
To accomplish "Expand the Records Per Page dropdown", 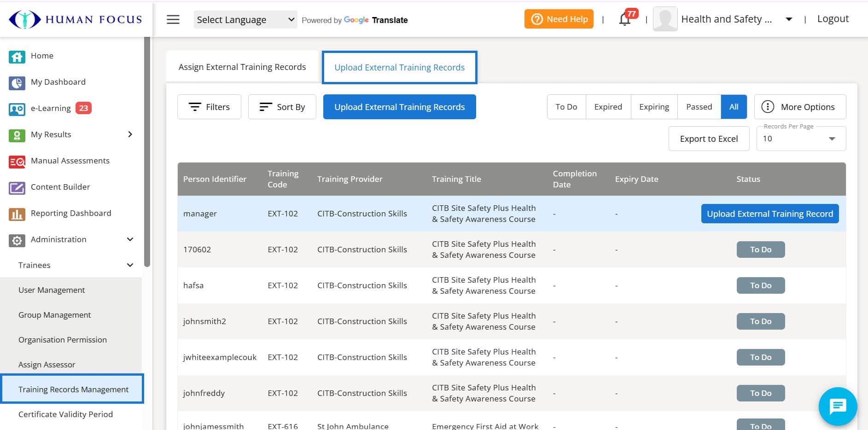I will [800, 138].
